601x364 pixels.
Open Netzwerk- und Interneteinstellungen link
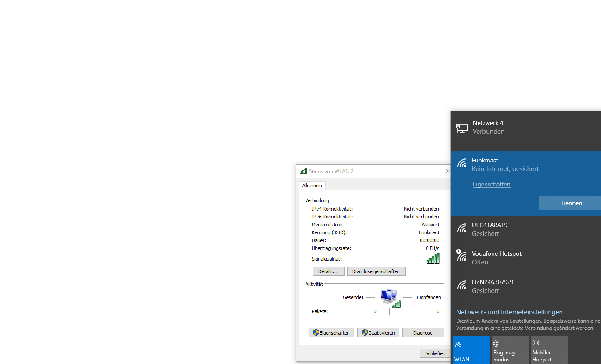509,312
